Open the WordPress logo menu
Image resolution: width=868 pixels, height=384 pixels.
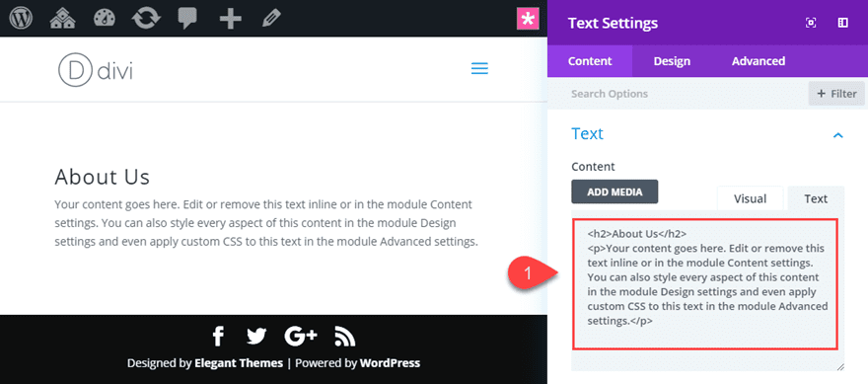click(21, 19)
